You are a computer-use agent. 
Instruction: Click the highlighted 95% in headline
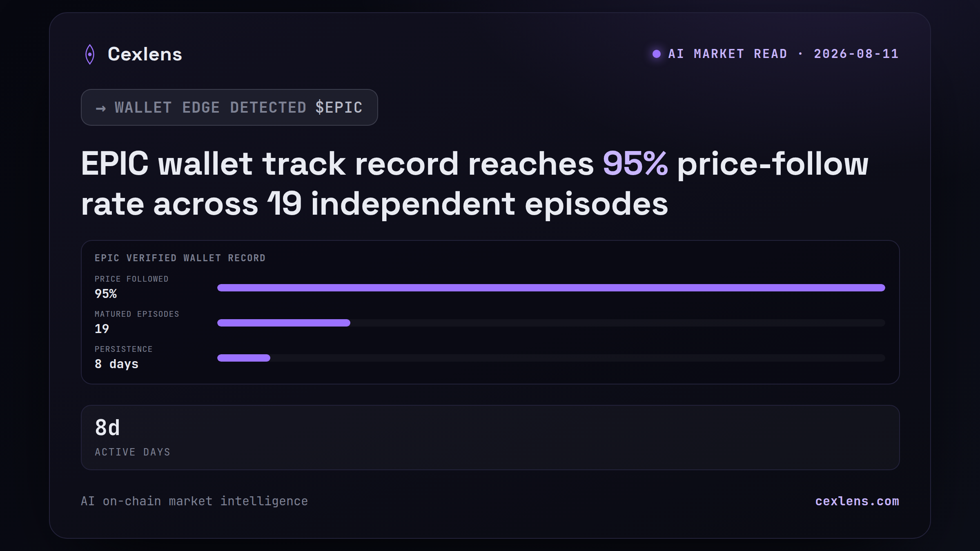pos(635,164)
